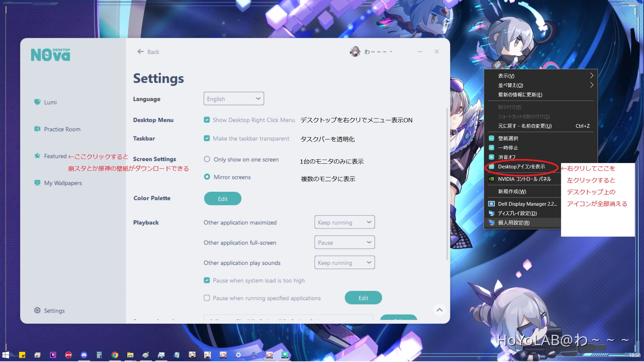Select Featured in the Nova sidebar
Viewport: 644px width, 362px height.
(x=55, y=156)
